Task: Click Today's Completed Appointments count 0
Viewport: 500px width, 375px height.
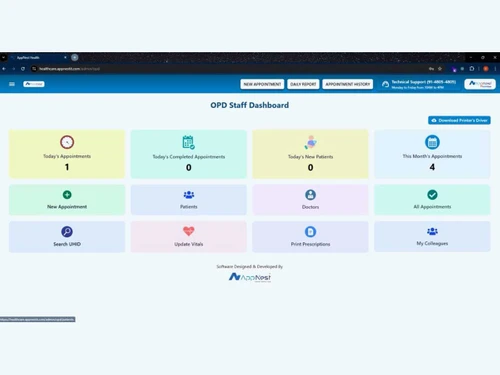Action: coord(189,167)
